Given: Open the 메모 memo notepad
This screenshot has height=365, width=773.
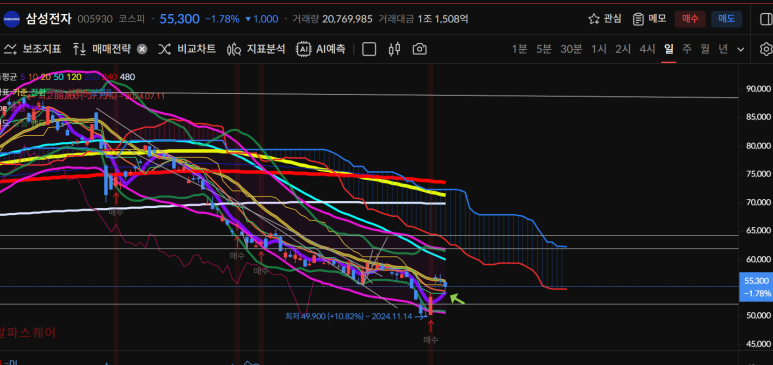Looking at the screenshot, I should coord(649,19).
